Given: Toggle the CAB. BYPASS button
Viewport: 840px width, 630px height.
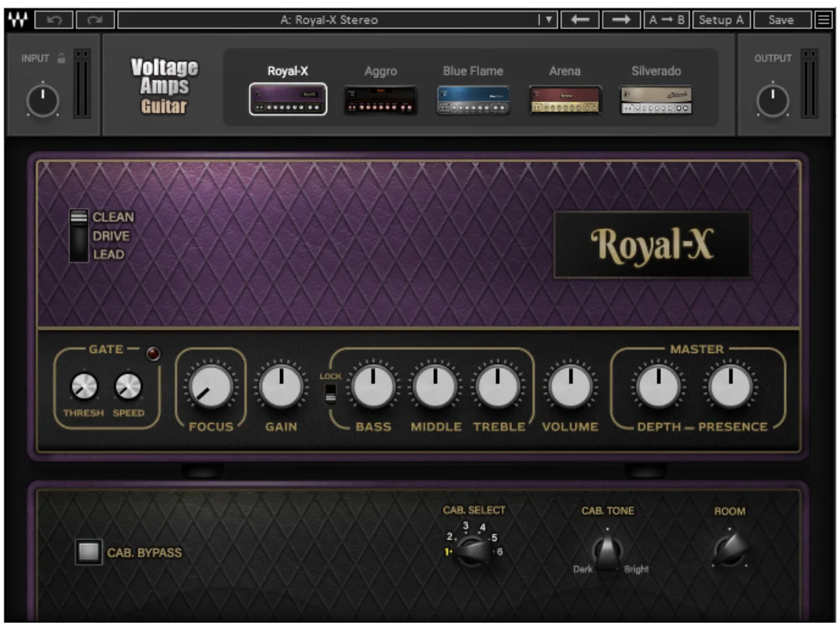Looking at the screenshot, I should pos(88,553).
